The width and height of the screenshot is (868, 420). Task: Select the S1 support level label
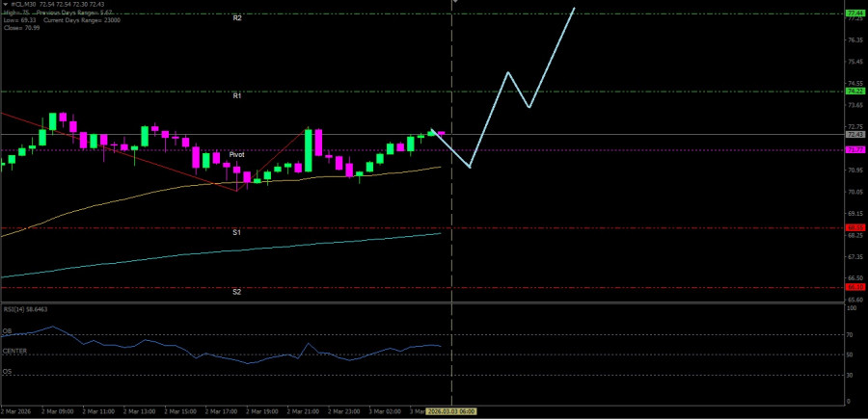tap(237, 232)
